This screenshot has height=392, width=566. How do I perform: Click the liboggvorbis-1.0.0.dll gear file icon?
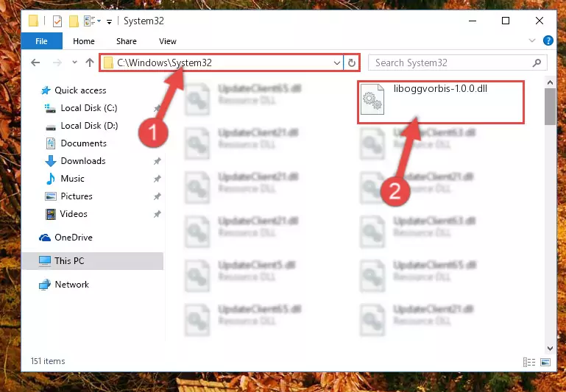coord(372,99)
